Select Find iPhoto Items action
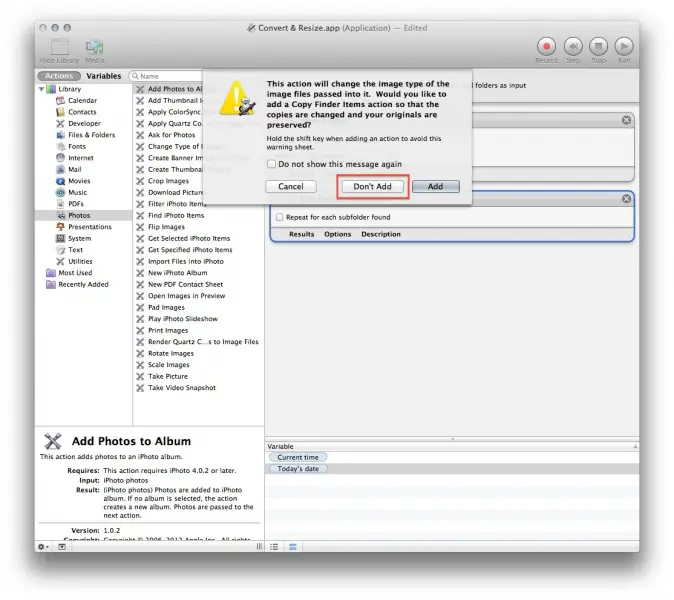This screenshot has width=674, height=600. point(176,215)
